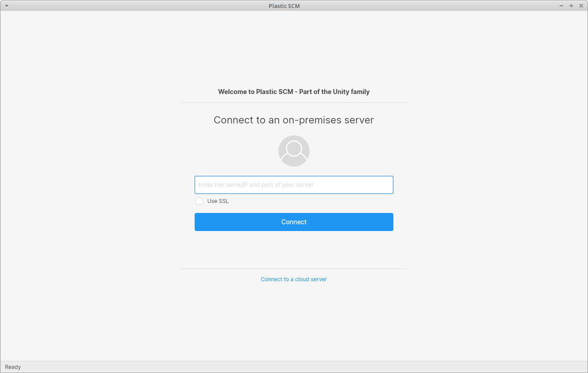Click the Connect to an on-premises server heading
The height and width of the screenshot is (373, 588).
click(x=294, y=120)
